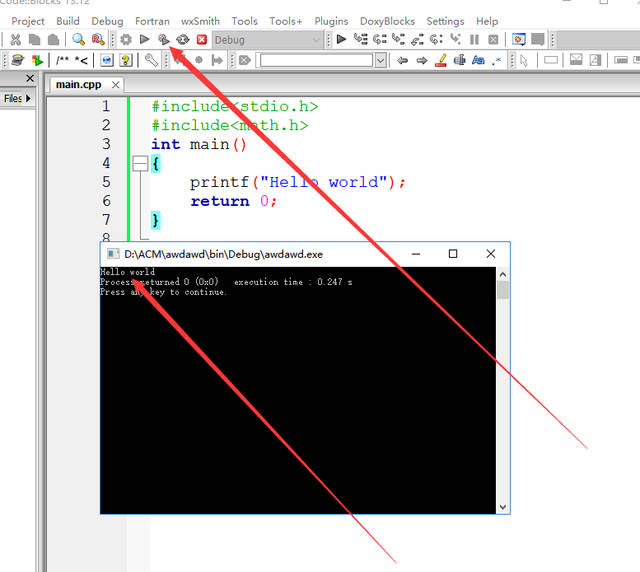
Task: Open Find with the magnifier icon
Action: [78, 40]
